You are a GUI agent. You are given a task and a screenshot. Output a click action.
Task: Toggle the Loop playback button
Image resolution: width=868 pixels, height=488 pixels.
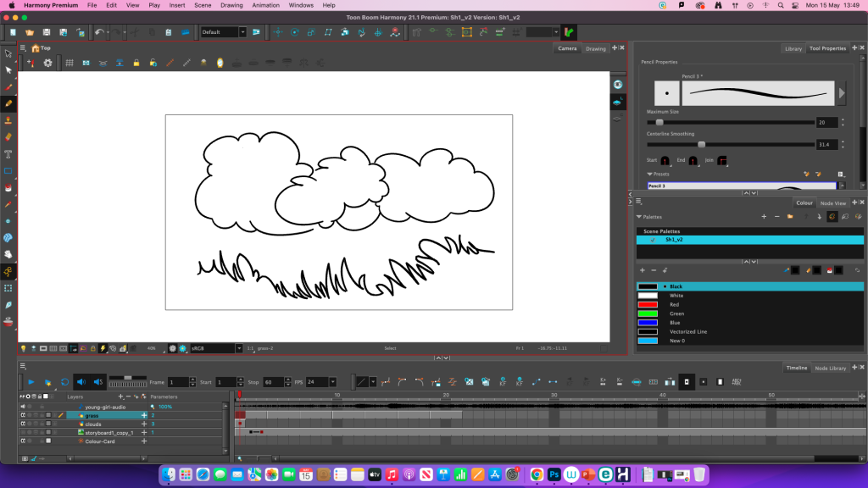click(x=64, y=382)
